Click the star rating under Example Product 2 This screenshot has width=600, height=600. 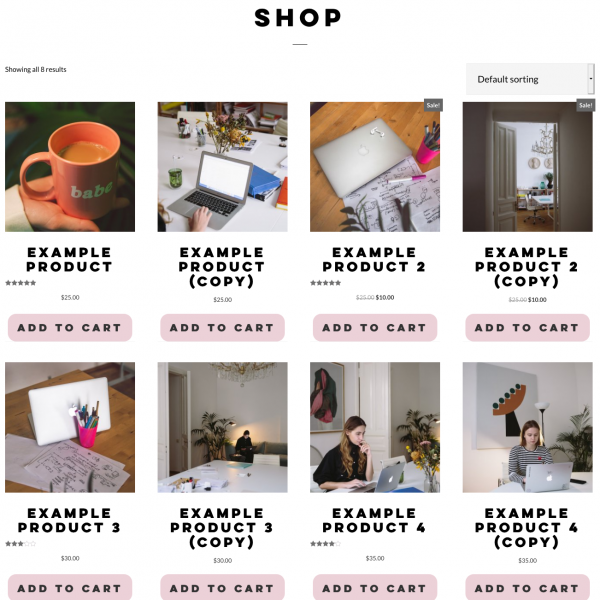click(x=326, y=283)
